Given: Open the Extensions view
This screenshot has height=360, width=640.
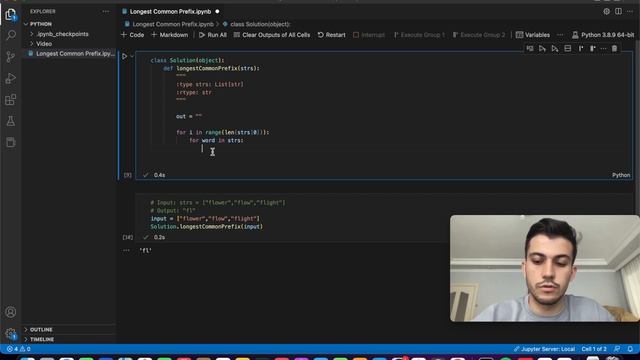Looking at the screenshot, I should 11,100.
